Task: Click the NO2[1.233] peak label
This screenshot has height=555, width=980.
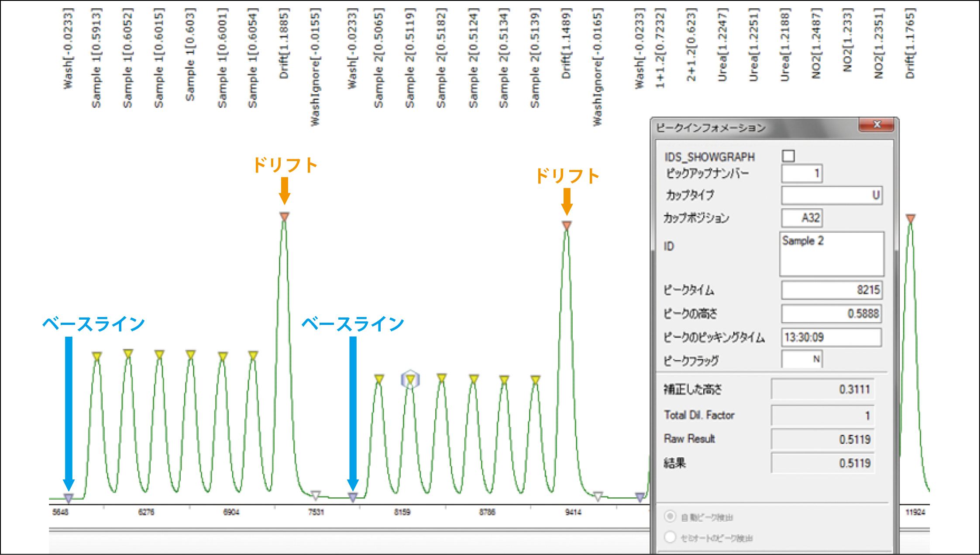Action: coord(847,40)
